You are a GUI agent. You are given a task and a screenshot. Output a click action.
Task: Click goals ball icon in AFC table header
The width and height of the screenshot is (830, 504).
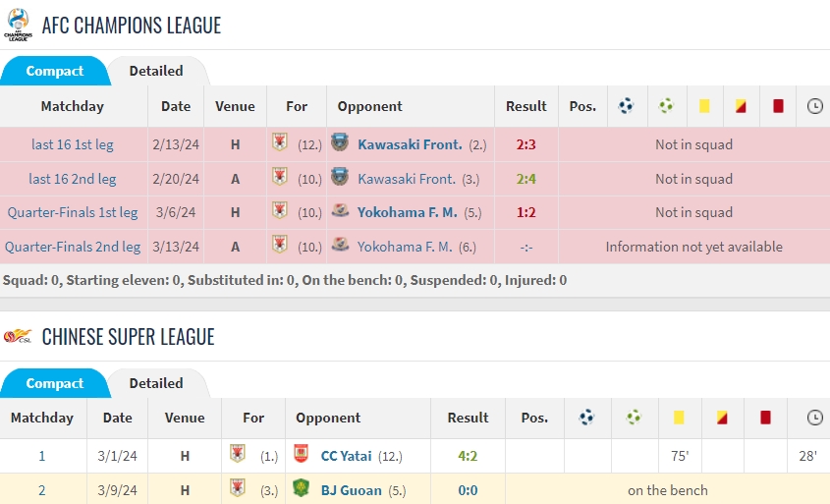(626, 106)
